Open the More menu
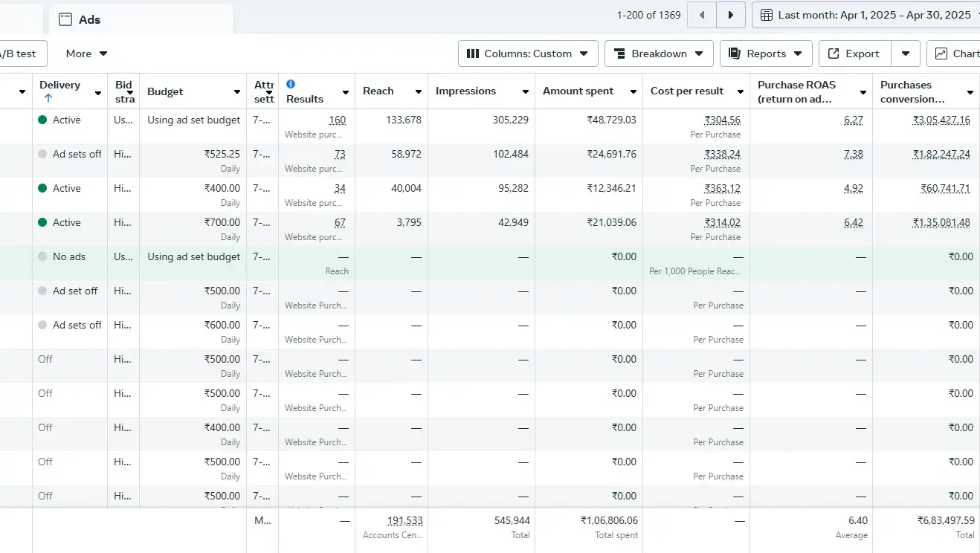 86,54
